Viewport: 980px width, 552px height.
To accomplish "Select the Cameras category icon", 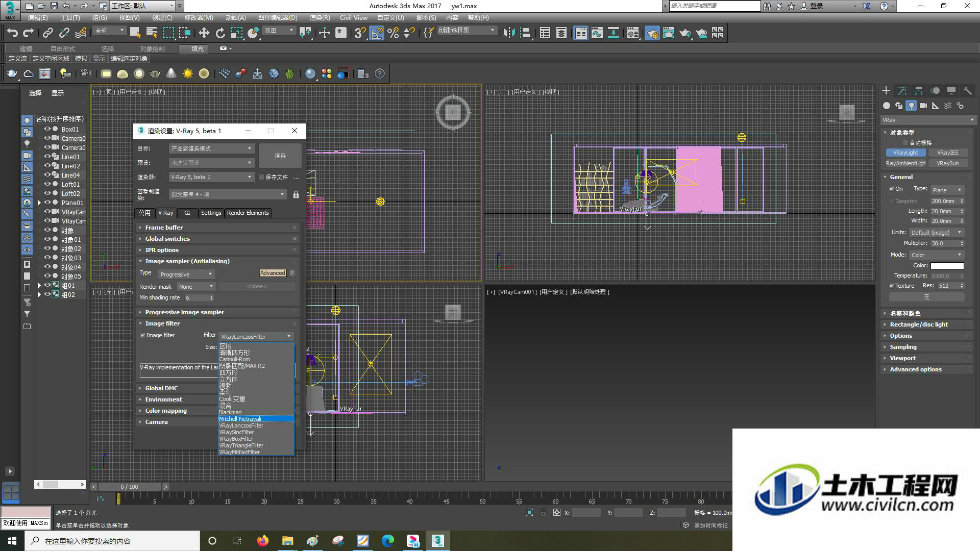I will (923, 106).
